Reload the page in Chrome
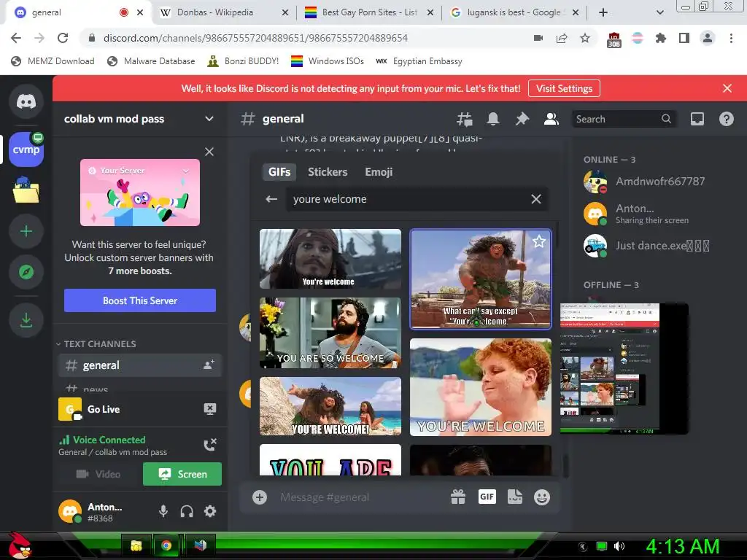This screenshot has width=747, height=560. (63, 38)
